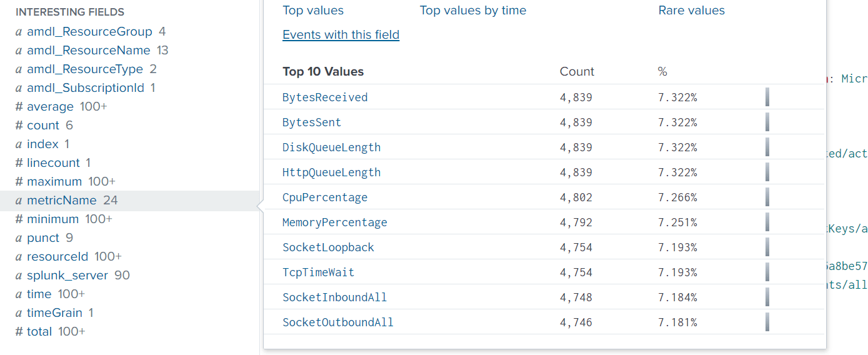
Task: Open the resourceId field
Action: (57, 257)
